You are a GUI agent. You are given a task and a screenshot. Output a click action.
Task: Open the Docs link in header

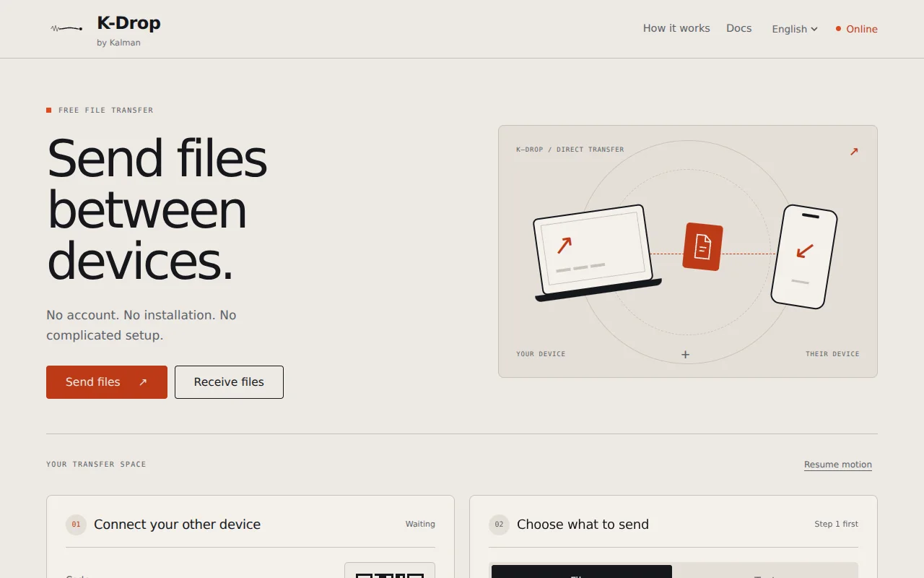click(739, 28)
